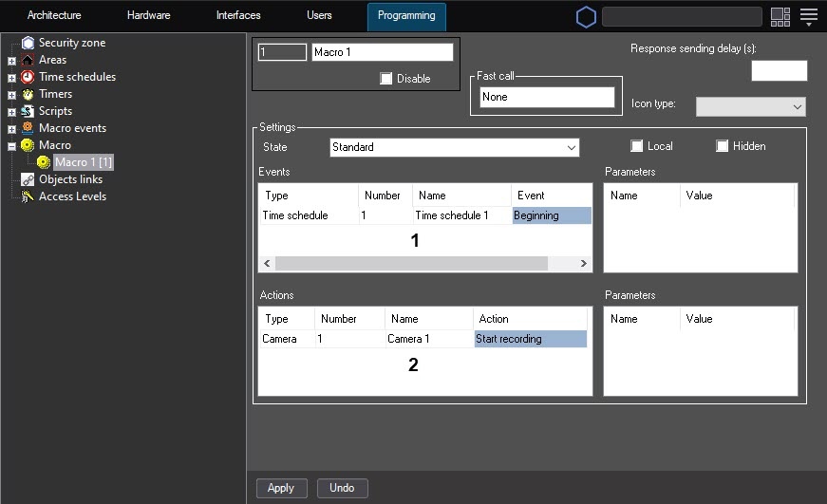Click the Response sending delay input field
This screenshot has width=827, height=504.
pos(779,70)
